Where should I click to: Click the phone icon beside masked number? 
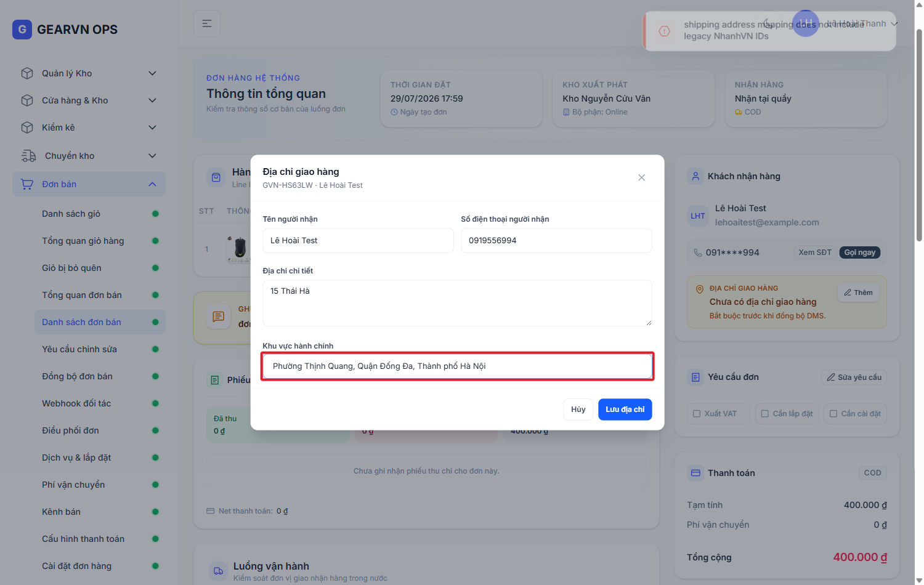tap(698, 252)
